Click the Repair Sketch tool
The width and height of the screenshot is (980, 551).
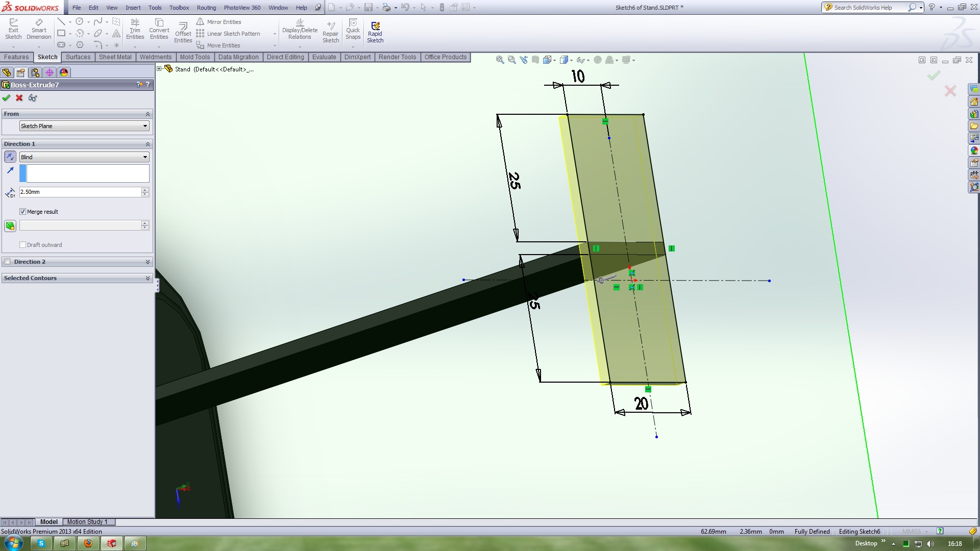[331, 33]
